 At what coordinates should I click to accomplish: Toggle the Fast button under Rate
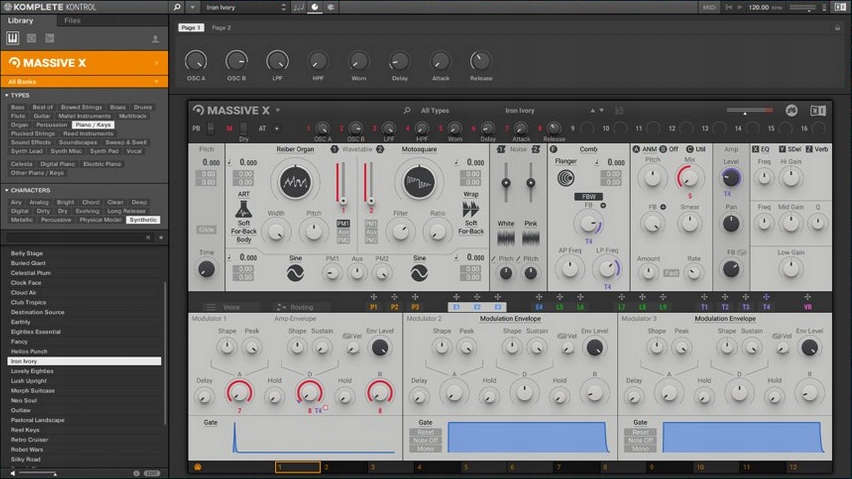point(671,273)
